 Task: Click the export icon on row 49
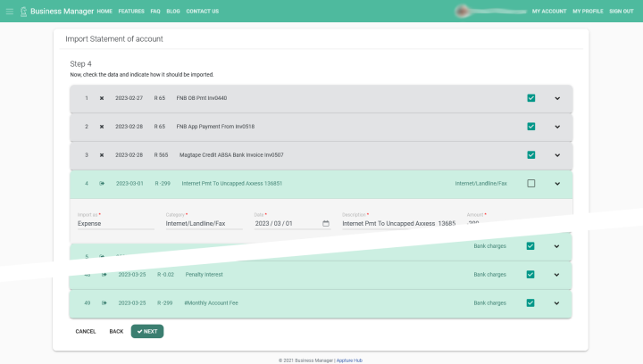(104, 303)
